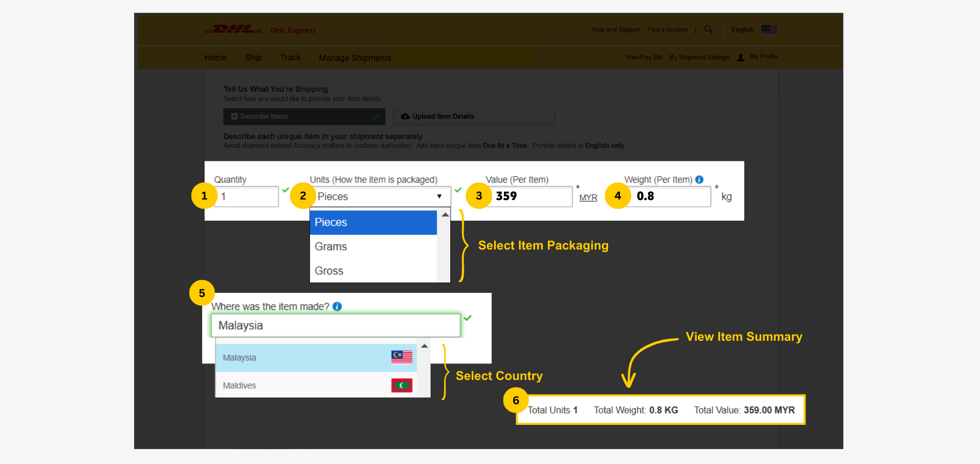Click the My Profile person icon
This screenshot has height=464, width=980.
[741, 57]
